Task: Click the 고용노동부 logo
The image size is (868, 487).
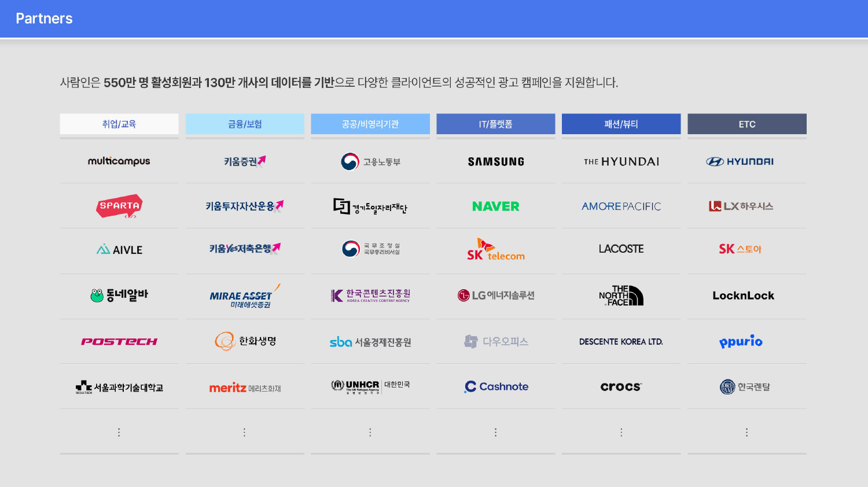Action: click(370, 161)
